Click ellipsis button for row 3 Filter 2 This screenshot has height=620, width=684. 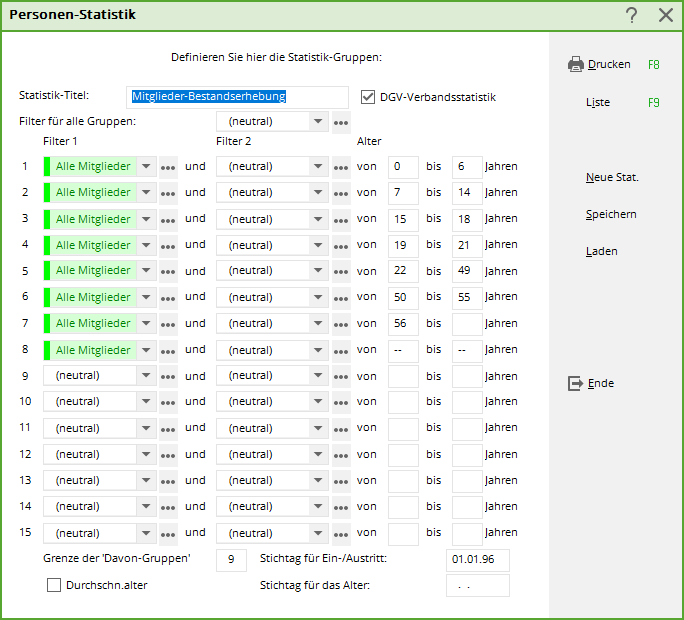(x=341, y=219)
